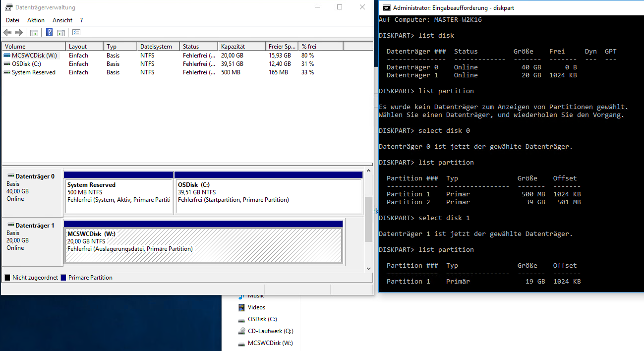Screen dimensions: 644x351
Task: Select the System Reserved partition block
Action: point(118,192)
